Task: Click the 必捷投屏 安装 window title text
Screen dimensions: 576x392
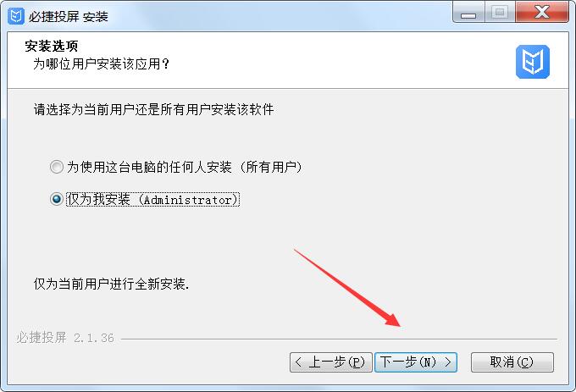Action: tap(69, 17)
